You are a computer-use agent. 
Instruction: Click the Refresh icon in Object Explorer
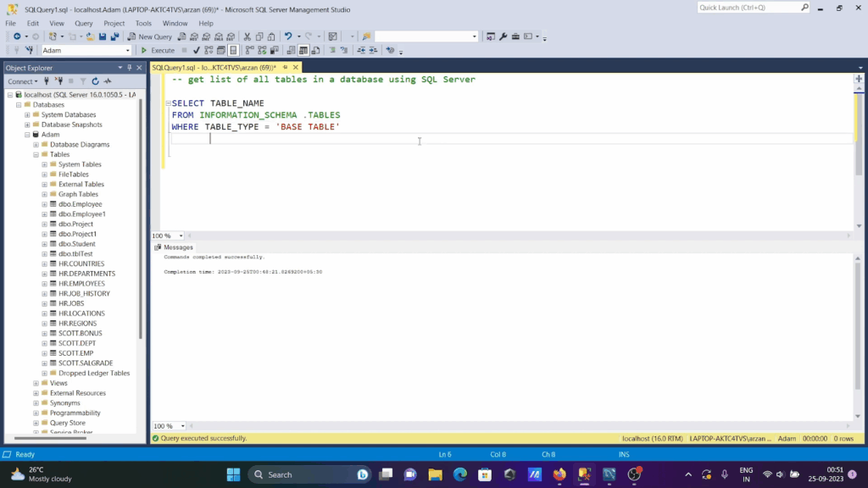[95, 81]
